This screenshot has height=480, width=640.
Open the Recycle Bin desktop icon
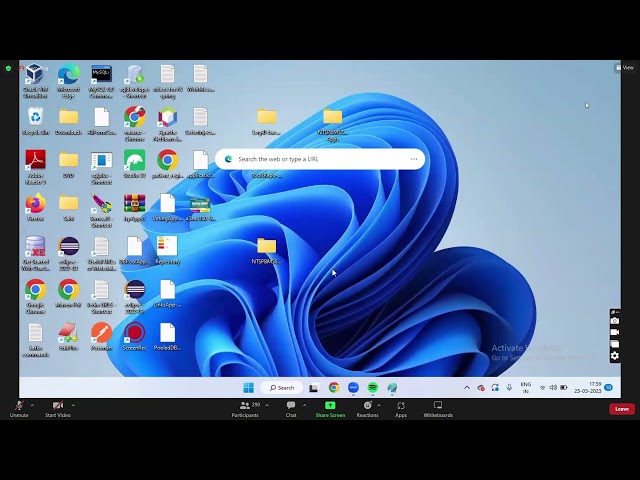click(x=35, y=119)
